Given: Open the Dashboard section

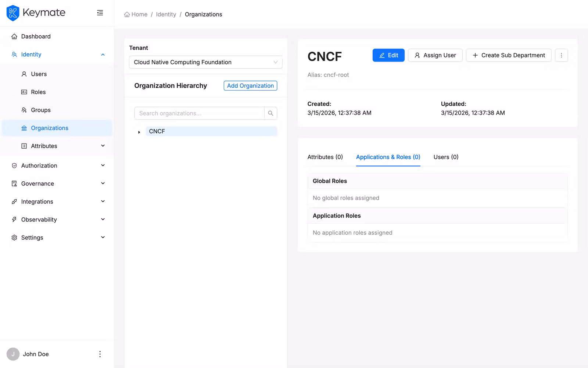Looking at the screenshot, I should [x=36, y=36].
